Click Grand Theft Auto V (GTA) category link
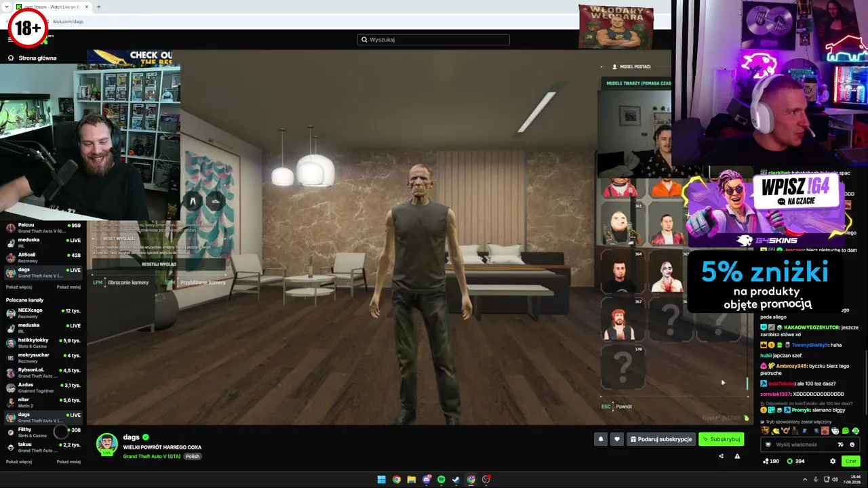Image resolution: width=868 pixels, height=488 pixels. pos(152,456)
